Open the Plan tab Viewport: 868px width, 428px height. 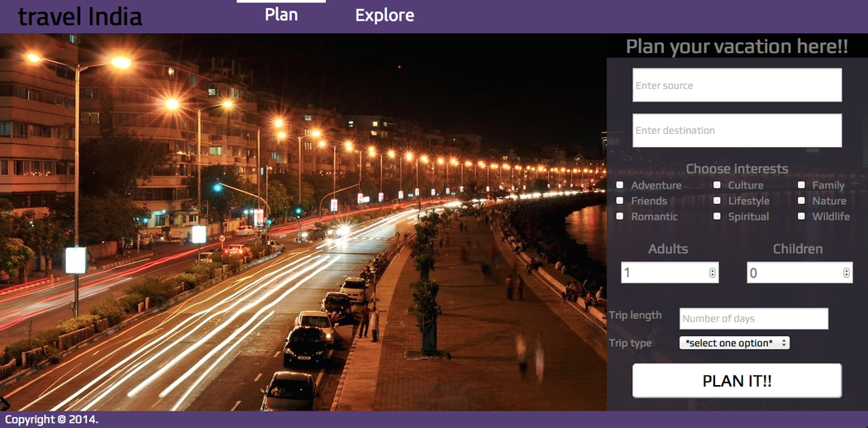tap(281, 15)
